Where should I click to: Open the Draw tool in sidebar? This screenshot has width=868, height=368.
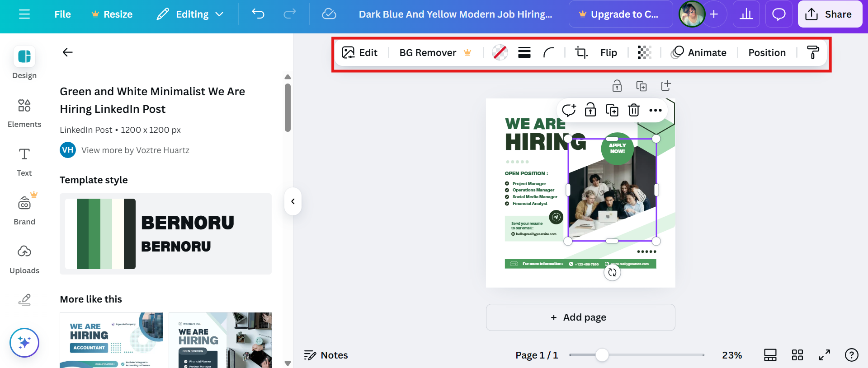tap(24, 300)
